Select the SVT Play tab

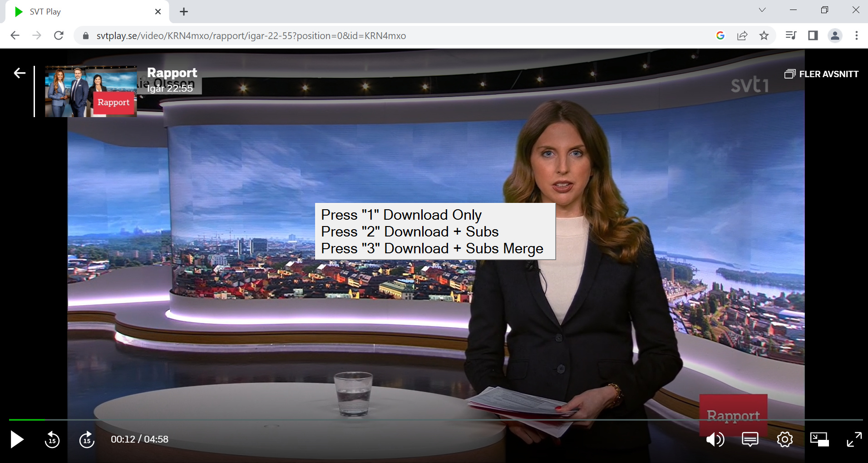click(86, 12)
